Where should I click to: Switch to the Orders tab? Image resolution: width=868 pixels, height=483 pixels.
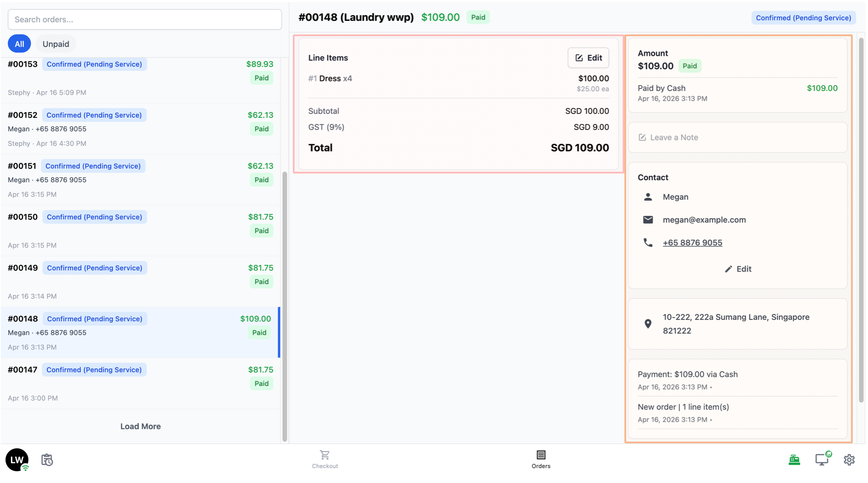(x=541, y=459)
